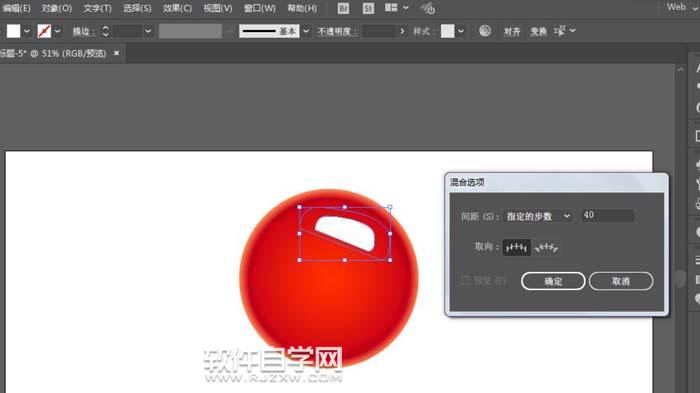Open the 对齐 align panel link
This screenshot has width=700, height=393.
pyautogui.click(x=512, y=31)
